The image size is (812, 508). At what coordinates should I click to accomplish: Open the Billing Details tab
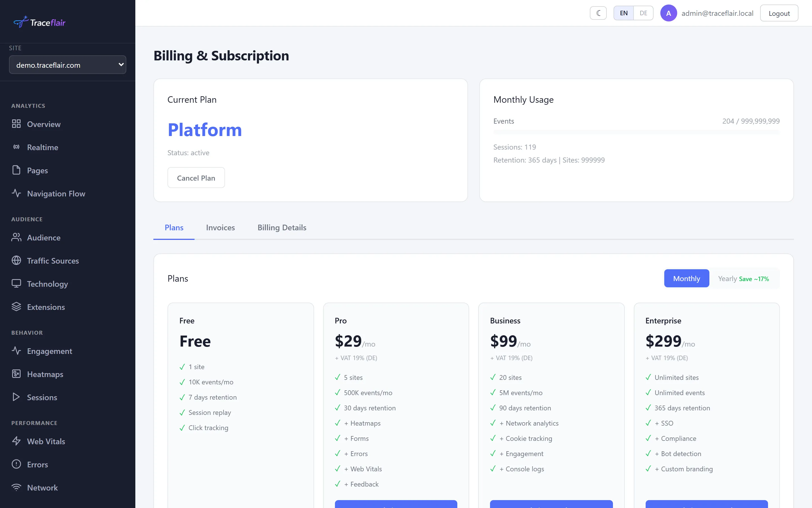(282, 227)
